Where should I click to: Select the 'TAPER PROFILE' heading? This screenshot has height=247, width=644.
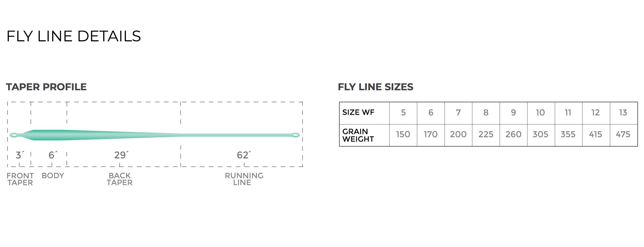pos(46,87)
